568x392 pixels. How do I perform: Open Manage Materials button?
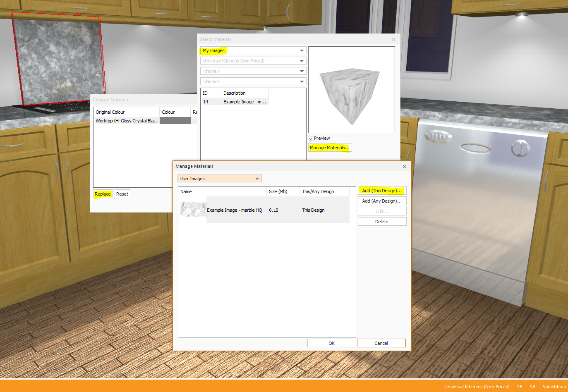click(x=330, y=148)
